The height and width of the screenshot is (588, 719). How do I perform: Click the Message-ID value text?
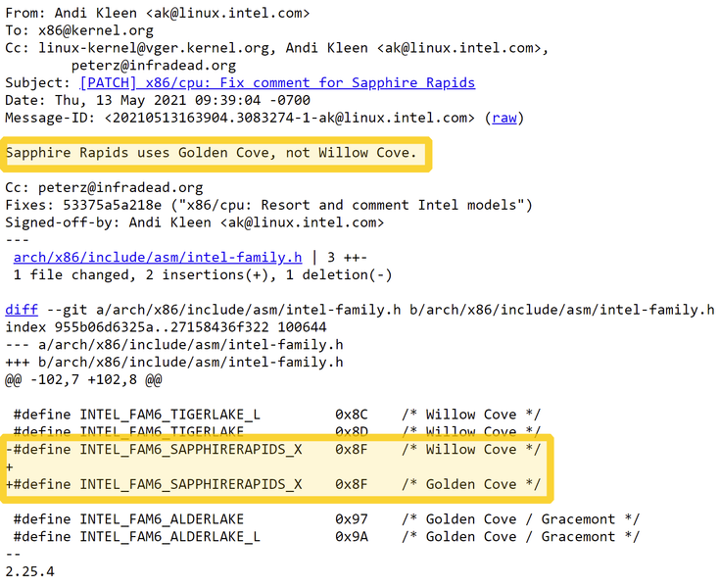(290, 118)
